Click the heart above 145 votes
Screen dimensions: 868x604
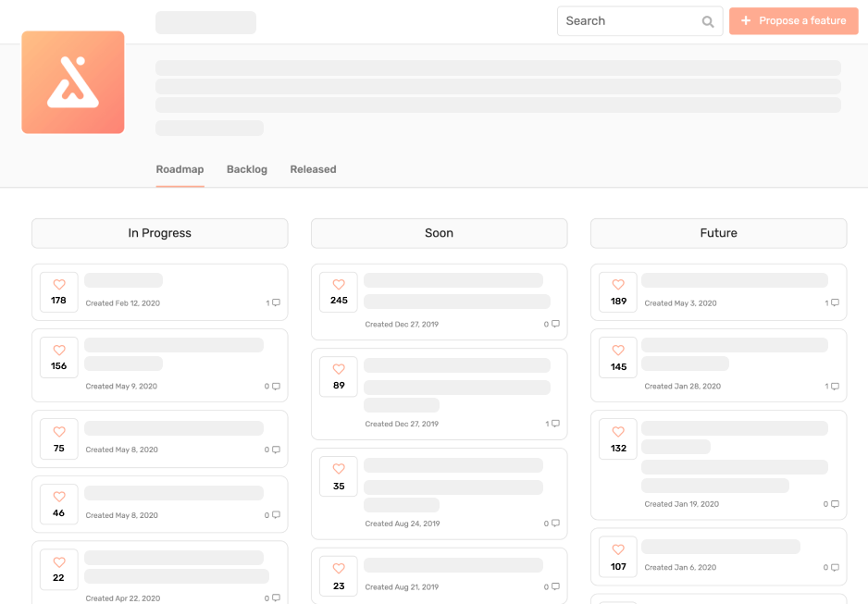pyautogui.click(x=618, y=351)
